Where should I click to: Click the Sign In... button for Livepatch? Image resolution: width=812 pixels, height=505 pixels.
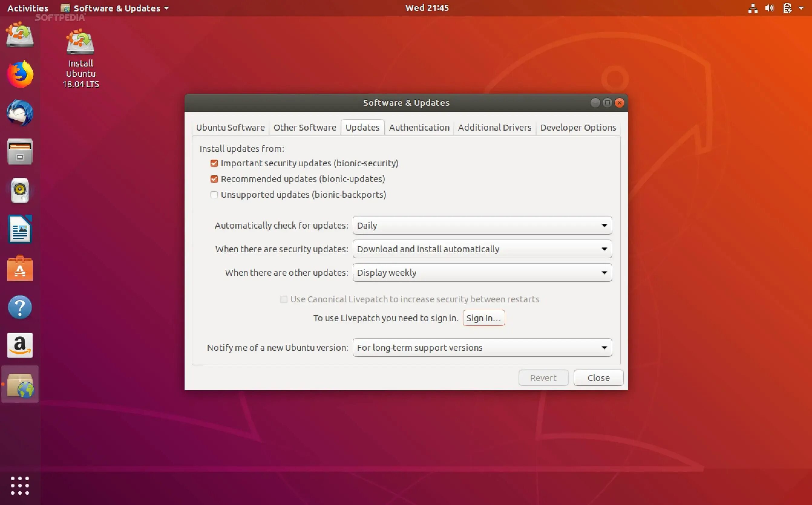click(483, 318)
